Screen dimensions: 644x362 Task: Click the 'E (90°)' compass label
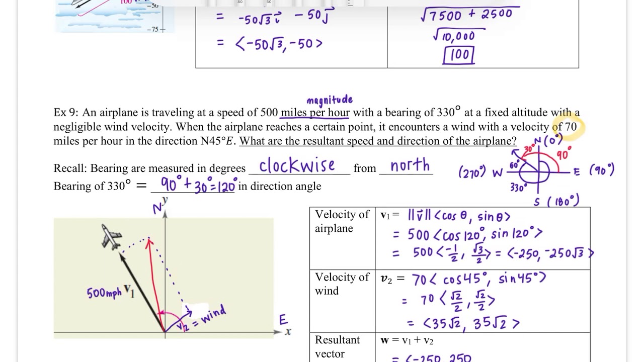coord(594,170)
